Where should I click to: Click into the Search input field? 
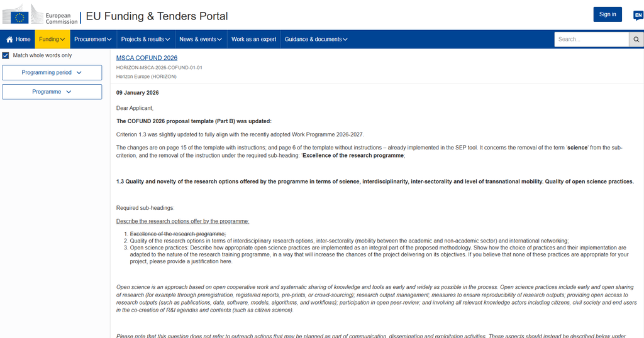click(591, 40)
